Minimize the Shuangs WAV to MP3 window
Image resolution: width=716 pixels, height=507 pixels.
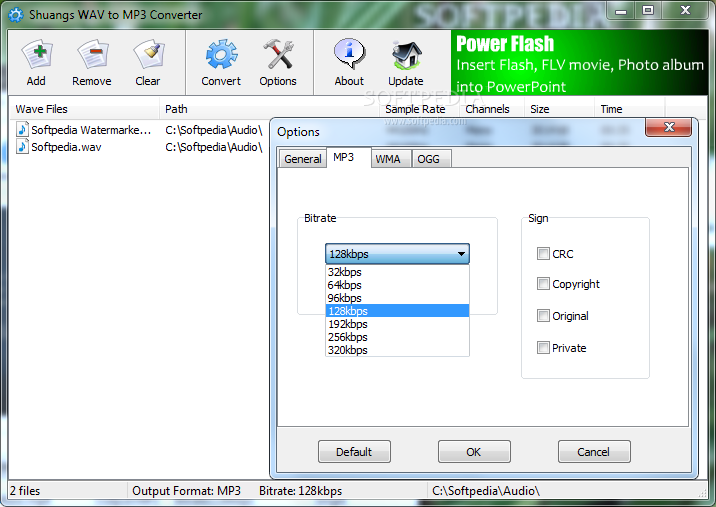(621, 11)
